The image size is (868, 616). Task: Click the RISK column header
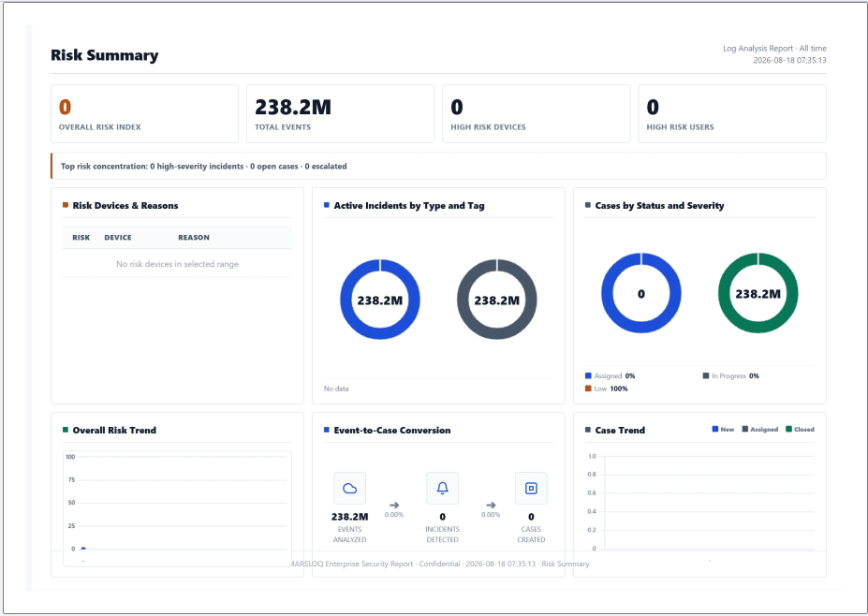coord(81,238)
